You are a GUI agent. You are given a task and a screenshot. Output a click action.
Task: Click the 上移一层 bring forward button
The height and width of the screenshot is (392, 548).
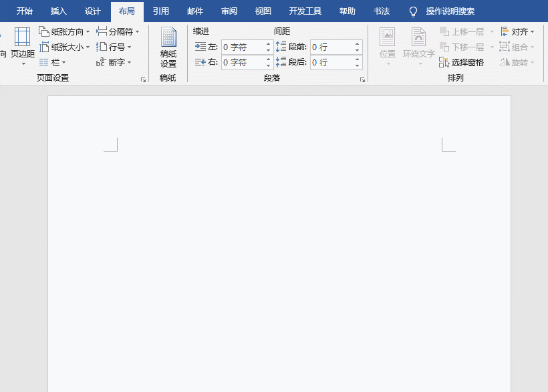462,31
